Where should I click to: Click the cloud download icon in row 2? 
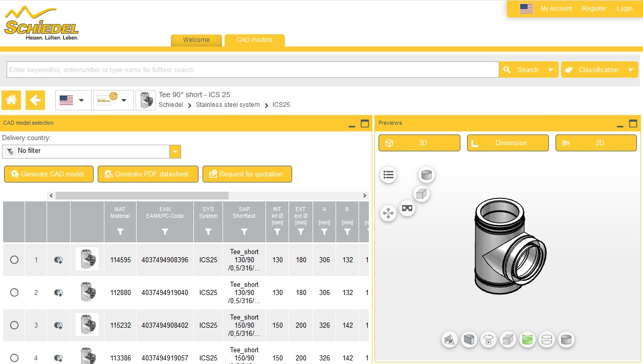pos(58,293)
